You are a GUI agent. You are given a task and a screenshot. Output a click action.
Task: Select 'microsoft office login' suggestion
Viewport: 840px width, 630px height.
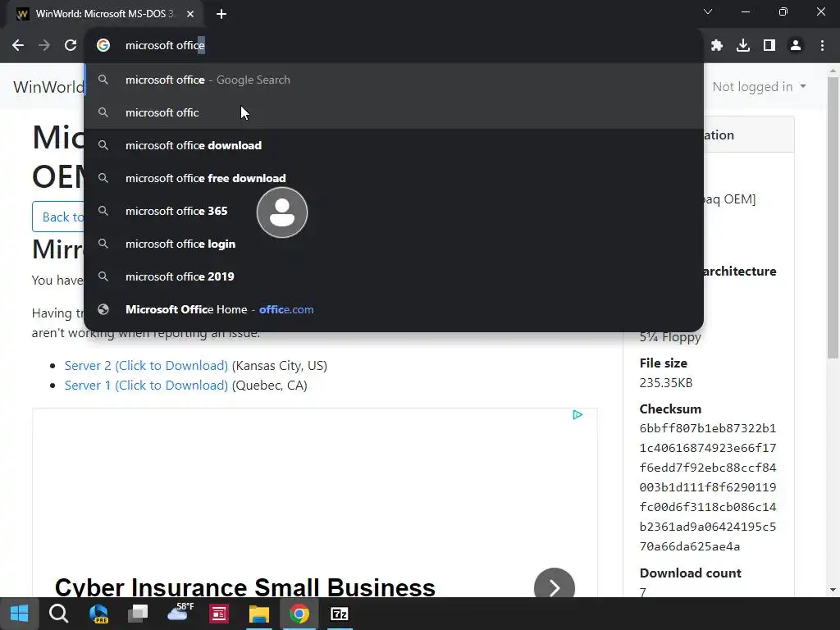click(x=394, y=244)
